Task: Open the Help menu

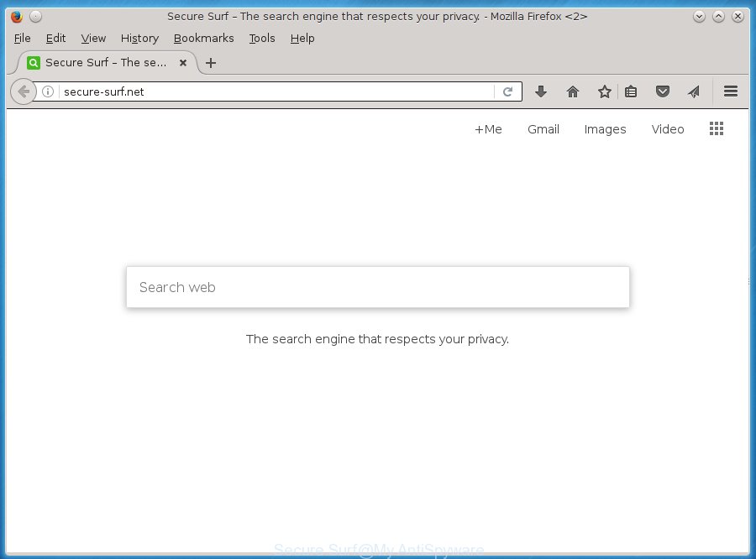Action: [302, 38]
